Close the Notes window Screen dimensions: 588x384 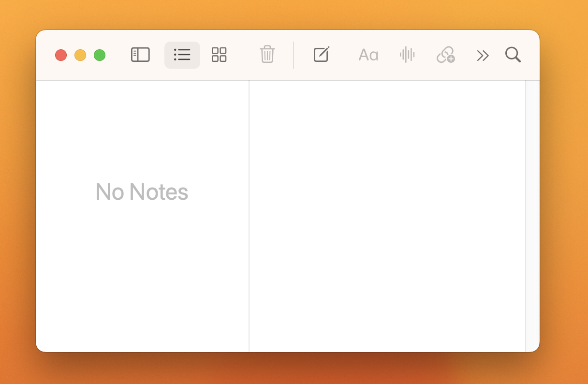click(61, 55)
